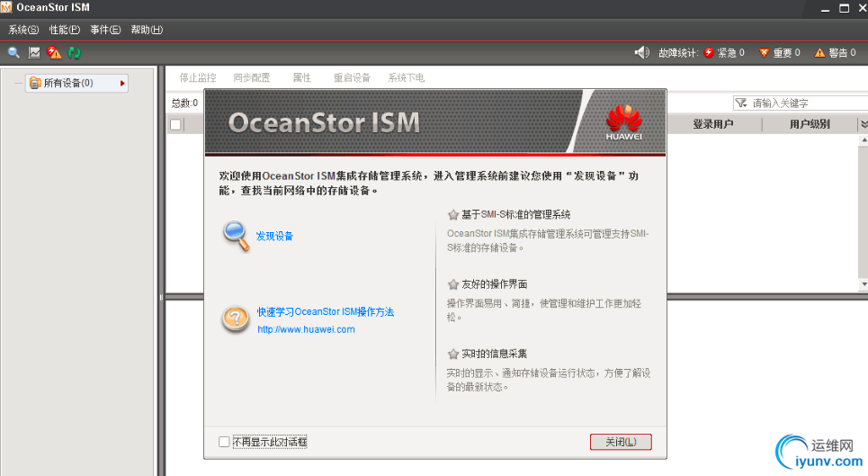Image resolution: width=868 pixels, height=476 pixels.
Task: Toggle the select-all checkbox in table header
Action: click(175, 124)
